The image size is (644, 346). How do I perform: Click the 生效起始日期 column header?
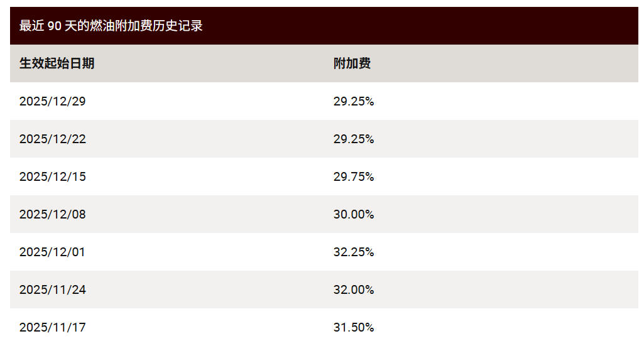pos(57,63)
